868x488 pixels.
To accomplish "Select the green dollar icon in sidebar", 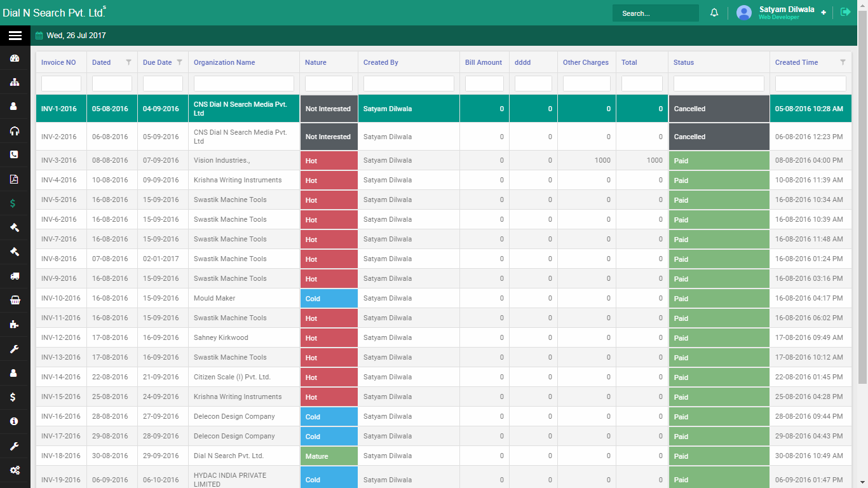I will (x=13, y=204).
